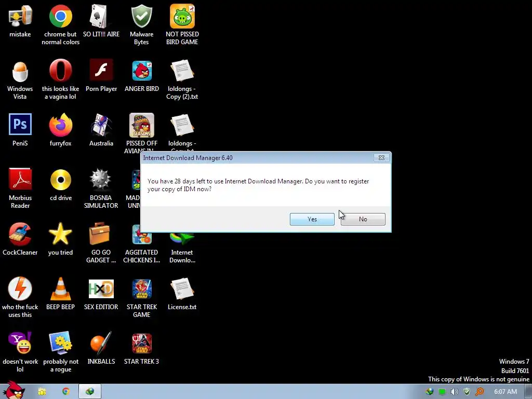Screen dimensions: 532x399
Task: Select the 'STAR TREK 3' icon
Action: pyautogui.click(x=141, y=349)
